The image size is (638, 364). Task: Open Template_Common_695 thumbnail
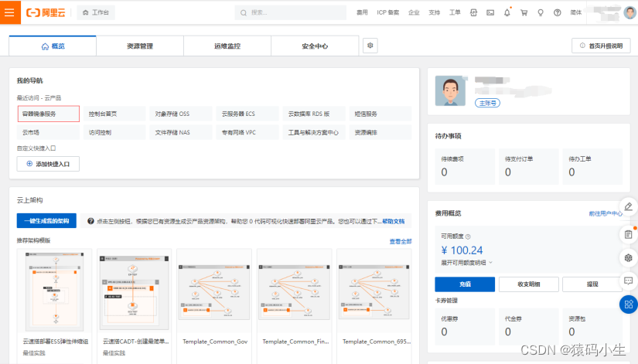(x=374, y=291)
